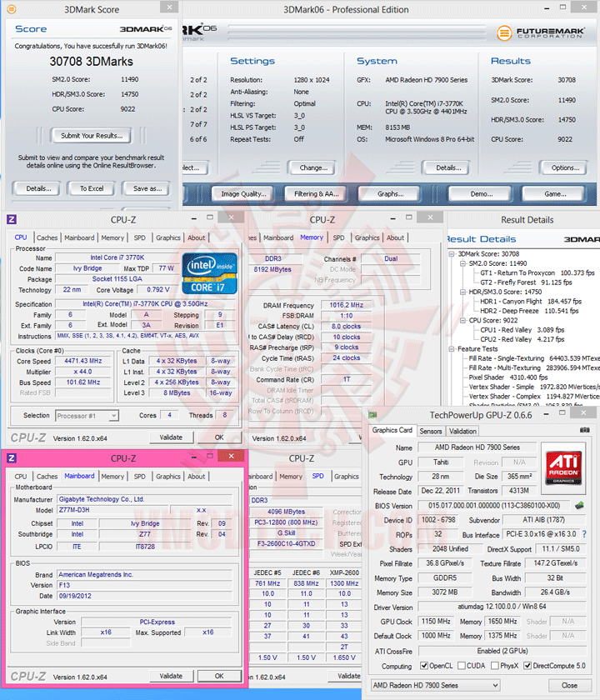The height and width of the screenshot is (700, 600).
Task: Click the motherboard model Z77M-D3H field
Action: (113, 510)
